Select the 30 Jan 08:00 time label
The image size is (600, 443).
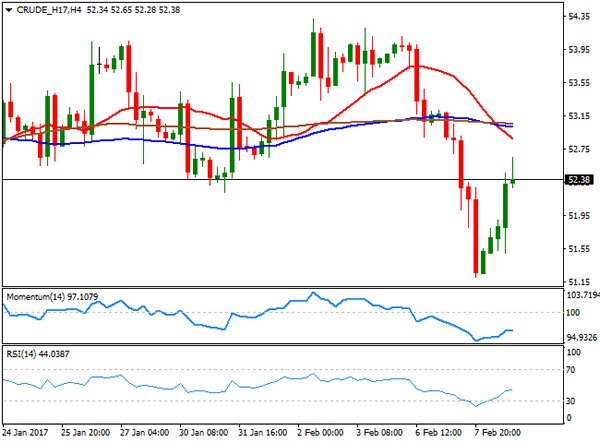pyautogui.click(x=204, y=433)
